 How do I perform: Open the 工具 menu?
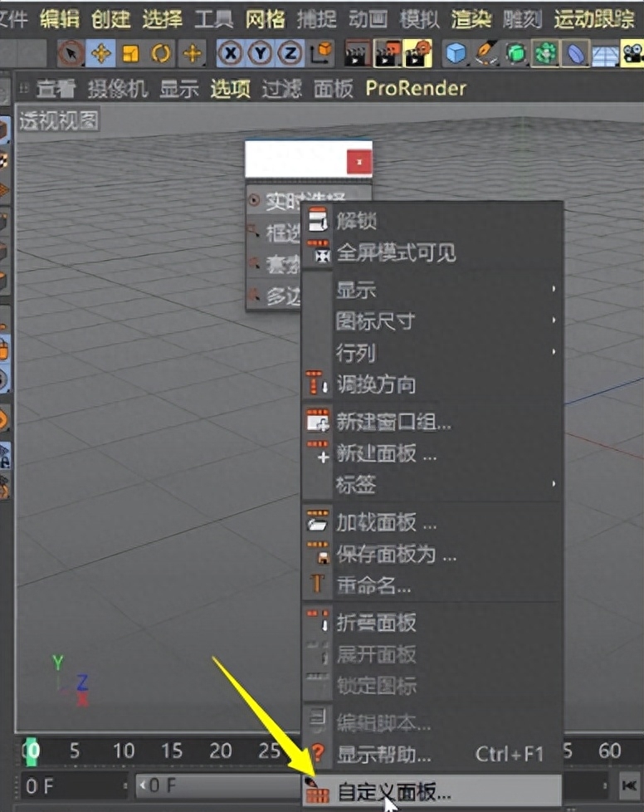pyautogui.click(x=213, y=19)
